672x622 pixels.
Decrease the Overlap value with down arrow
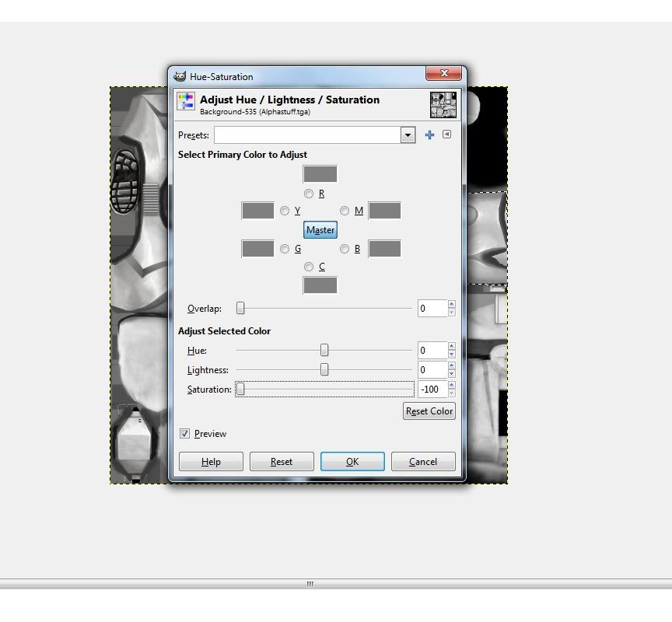coord(451,313)
